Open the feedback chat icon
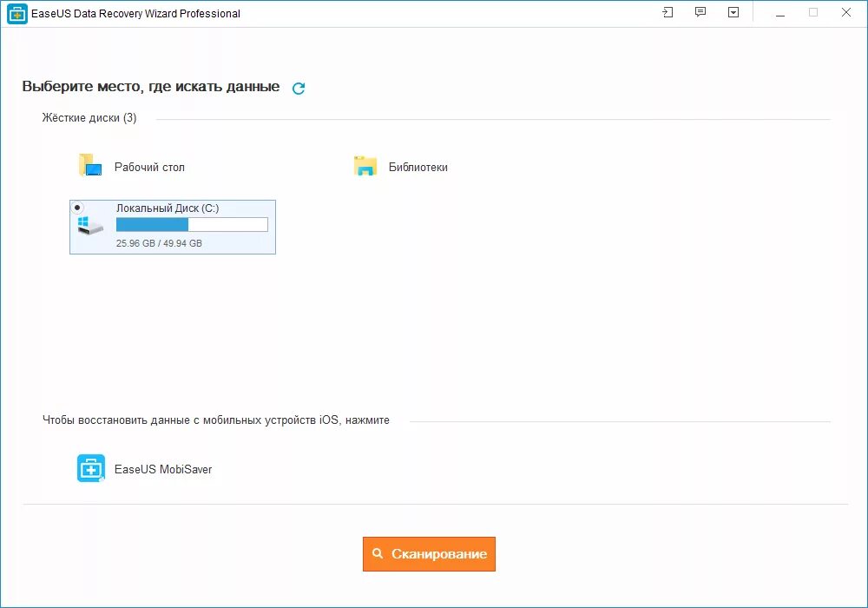Screen dimensions: 868x608 click(x=700, y=12)
